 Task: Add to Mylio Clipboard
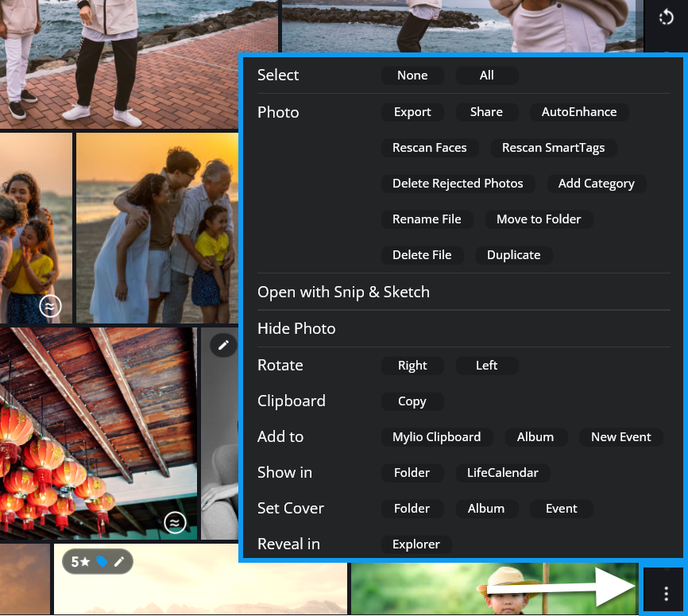437,437
